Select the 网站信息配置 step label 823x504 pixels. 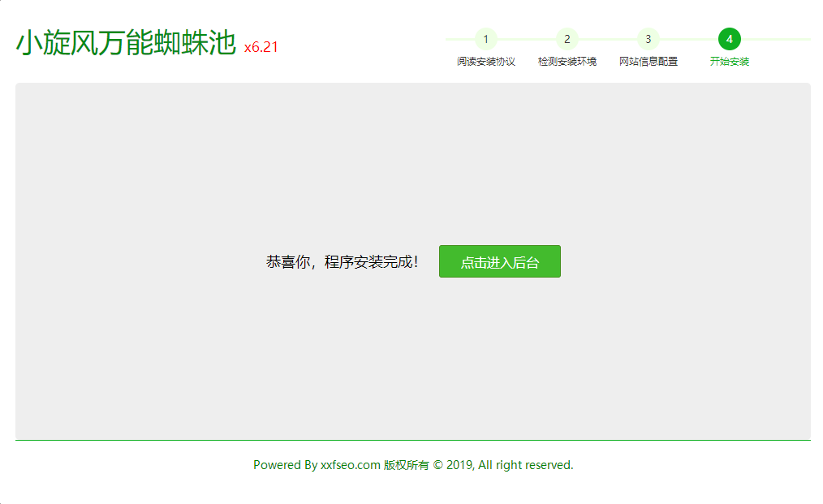(648, 61)
